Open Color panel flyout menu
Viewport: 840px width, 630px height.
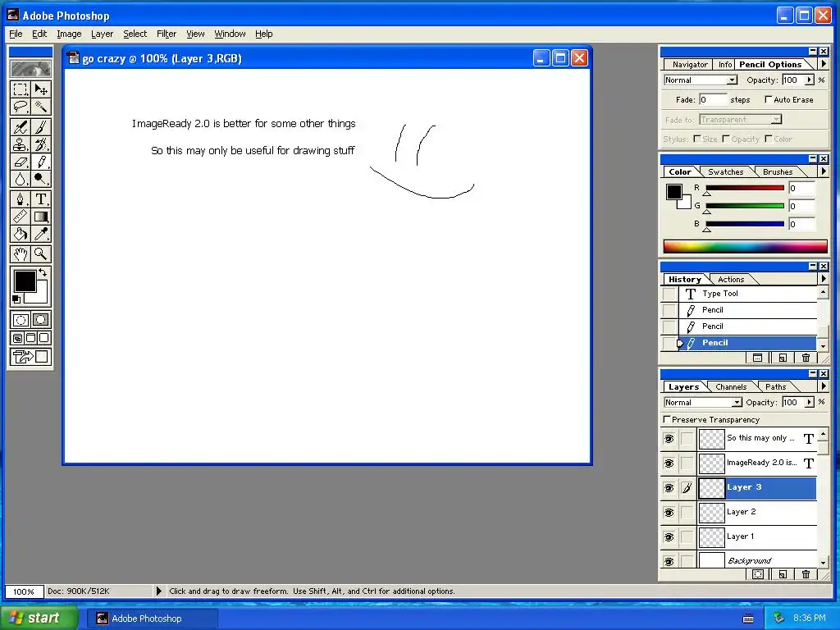(824, 171)
